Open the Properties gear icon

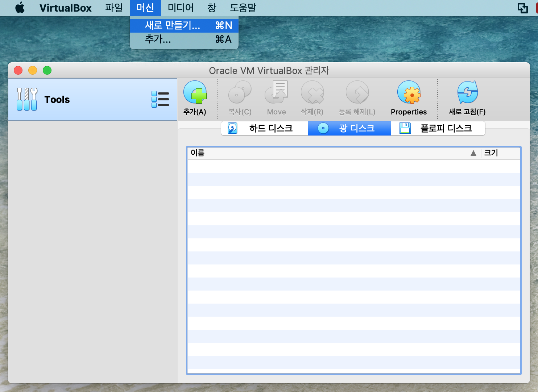409,93
